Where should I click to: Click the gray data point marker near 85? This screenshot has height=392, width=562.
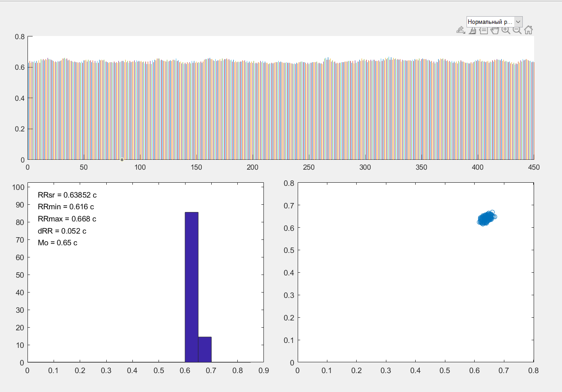click(122, 160)
